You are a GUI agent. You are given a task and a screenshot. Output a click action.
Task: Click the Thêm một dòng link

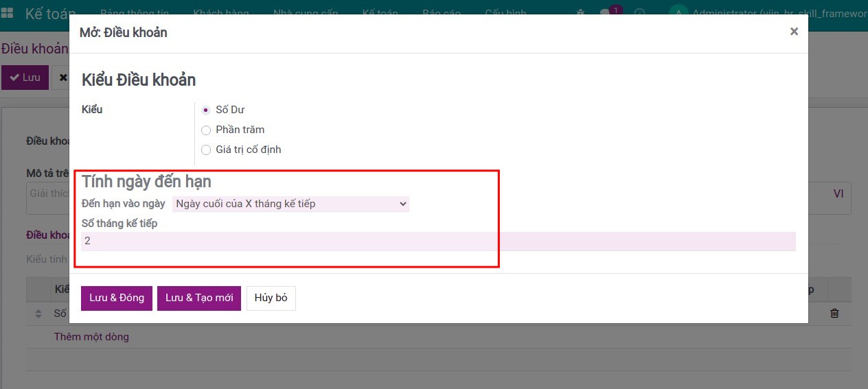pos(91,337)
